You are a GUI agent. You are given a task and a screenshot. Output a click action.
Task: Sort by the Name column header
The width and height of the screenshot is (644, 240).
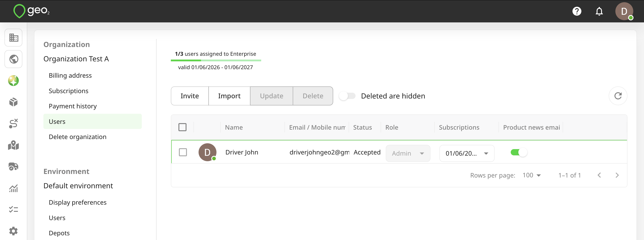pos(234,127)
